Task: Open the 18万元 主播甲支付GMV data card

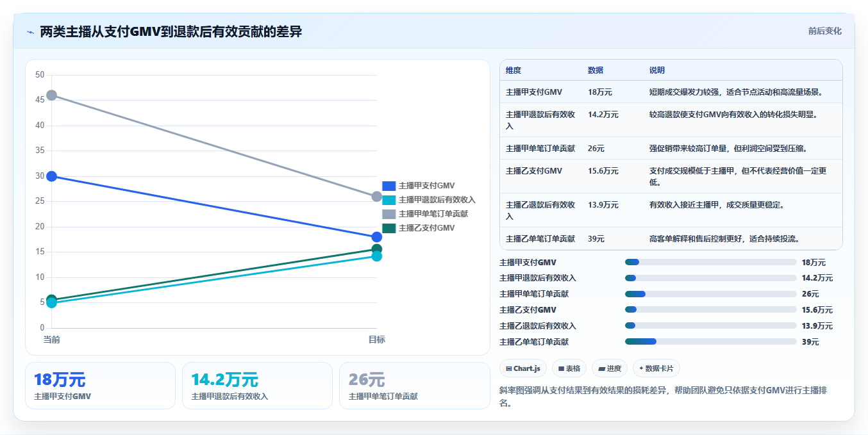Action: 100,386
